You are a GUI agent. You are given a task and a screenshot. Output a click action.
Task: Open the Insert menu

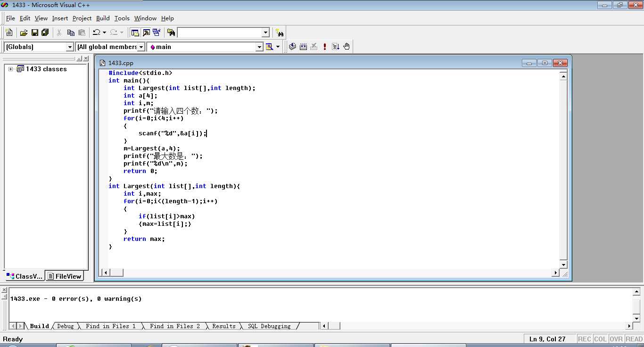click(60, 18)
